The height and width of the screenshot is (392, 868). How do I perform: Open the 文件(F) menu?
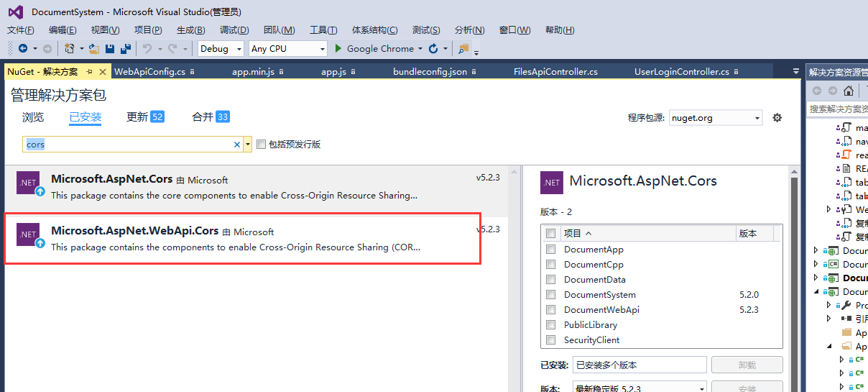click(x=21, y=30)
